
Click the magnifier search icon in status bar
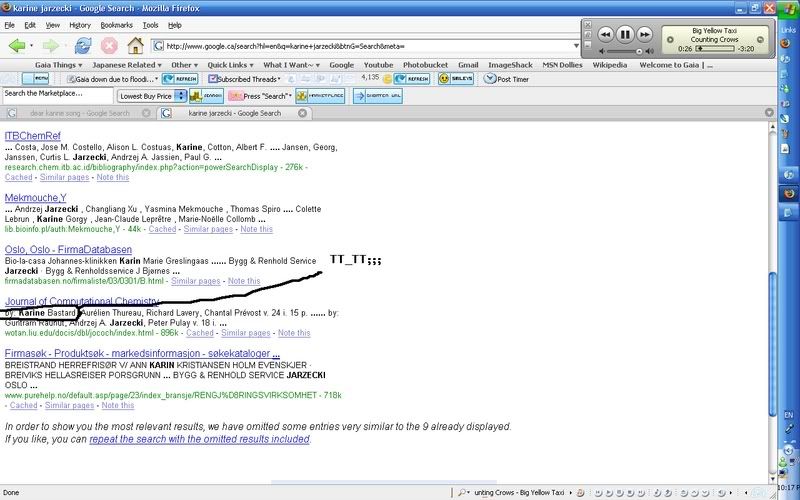click(x=462, y=493)
